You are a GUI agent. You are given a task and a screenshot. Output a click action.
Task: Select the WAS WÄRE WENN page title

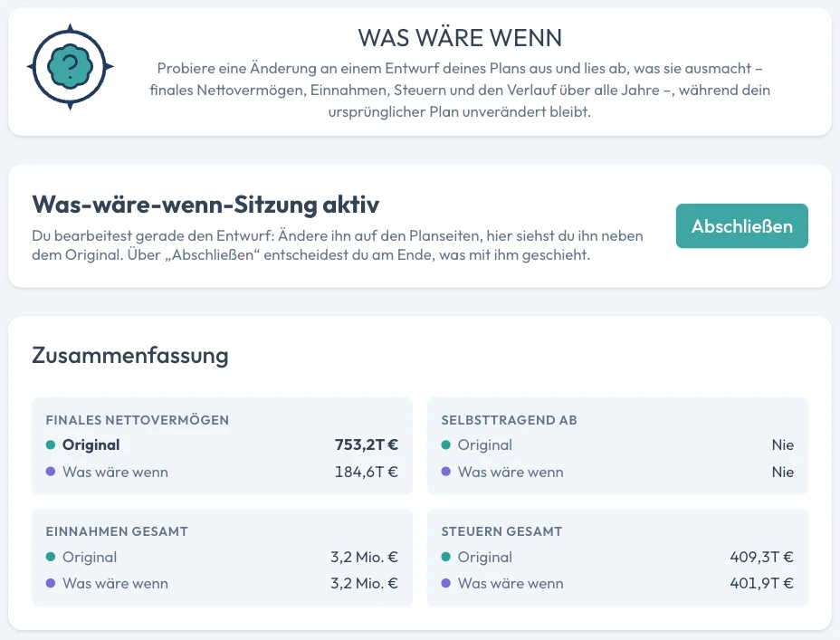pos(460,38)
